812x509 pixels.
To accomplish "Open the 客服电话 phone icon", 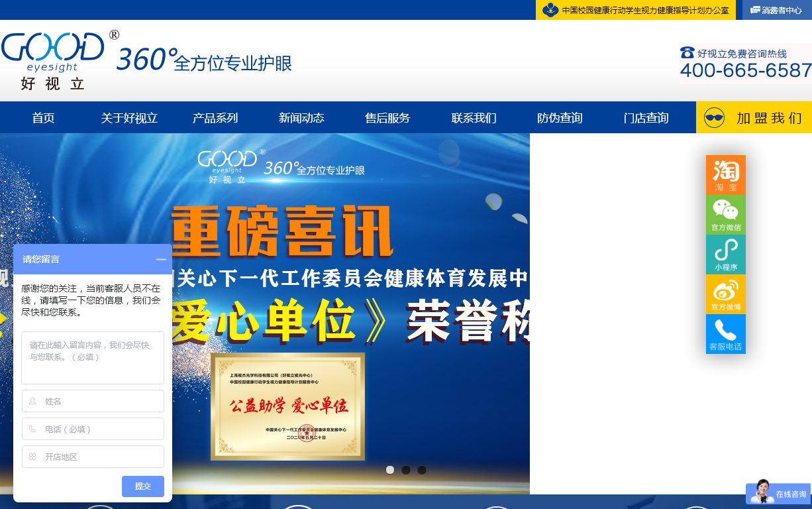I will [726, 334].
